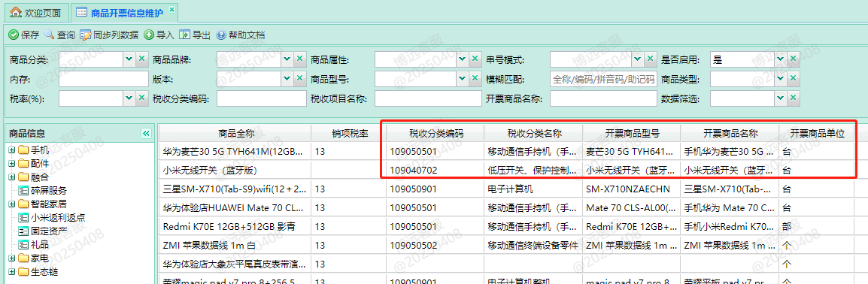Click the 销项税率 column header
868x284 pixels.
tap(350, 133)
